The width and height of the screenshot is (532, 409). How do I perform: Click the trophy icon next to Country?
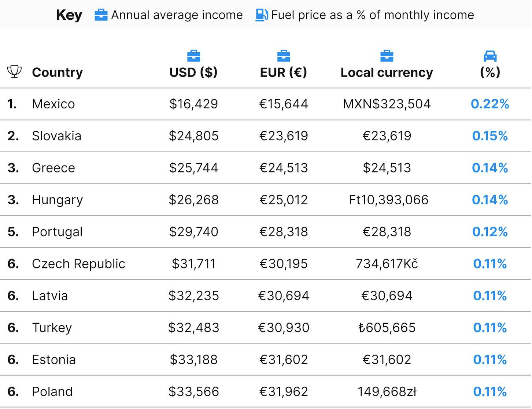(x=15, y=71)
